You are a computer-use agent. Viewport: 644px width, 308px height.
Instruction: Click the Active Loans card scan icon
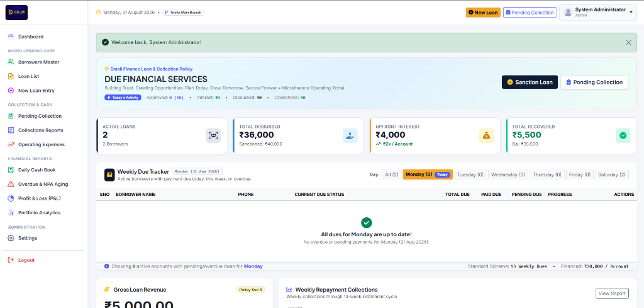tap(213, 135)
